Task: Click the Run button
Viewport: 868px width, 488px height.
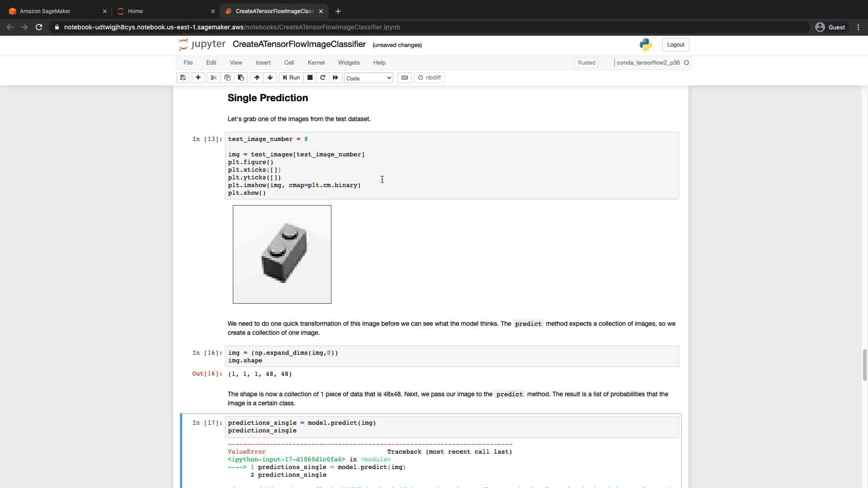Action: pos(291,78)
